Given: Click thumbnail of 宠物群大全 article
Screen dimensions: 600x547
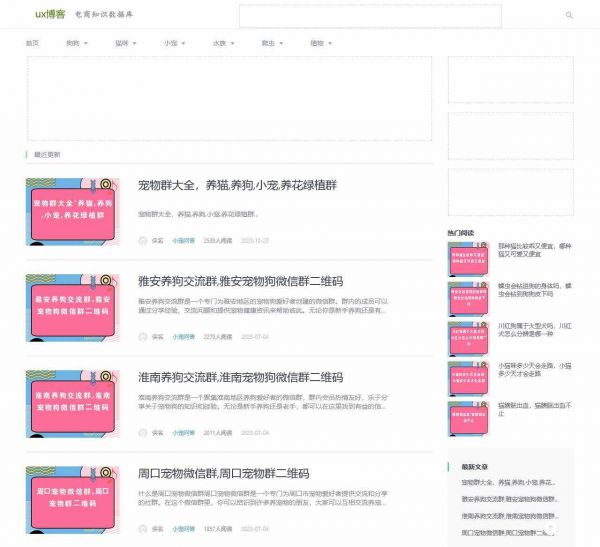Looking at the screenshot, I should coord(73,212).
